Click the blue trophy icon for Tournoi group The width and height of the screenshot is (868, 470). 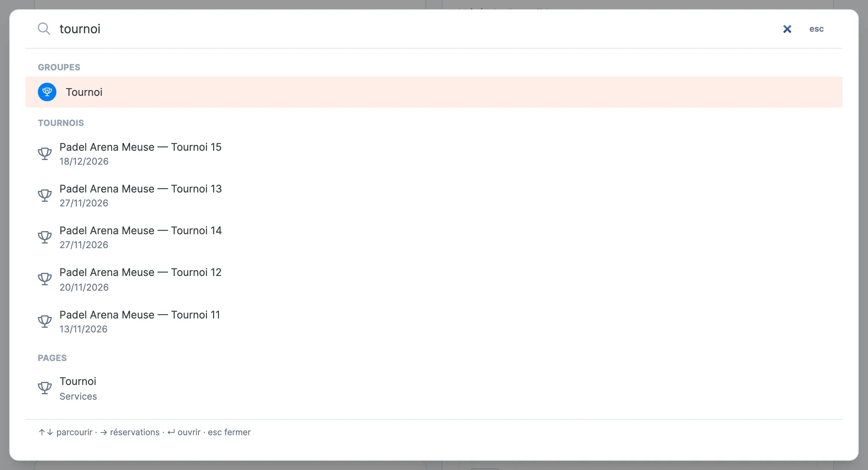pyautogui.click(x=47, y=92)
